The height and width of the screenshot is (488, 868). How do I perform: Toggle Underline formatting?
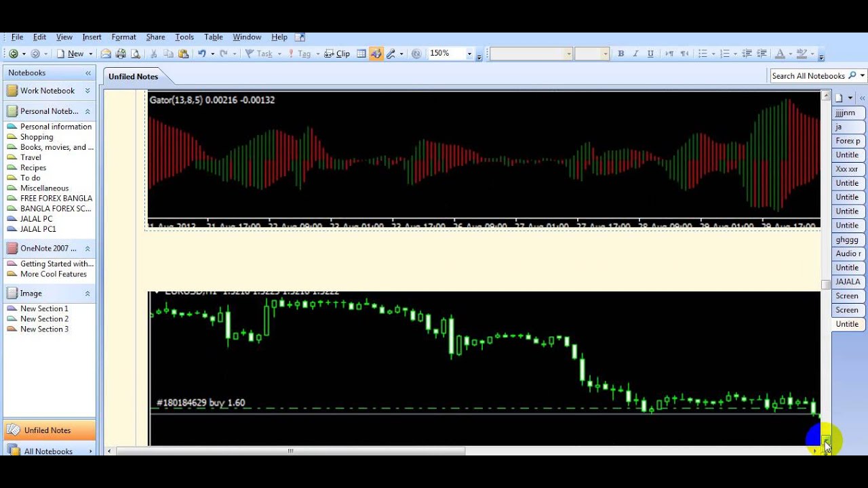(650, 54)
